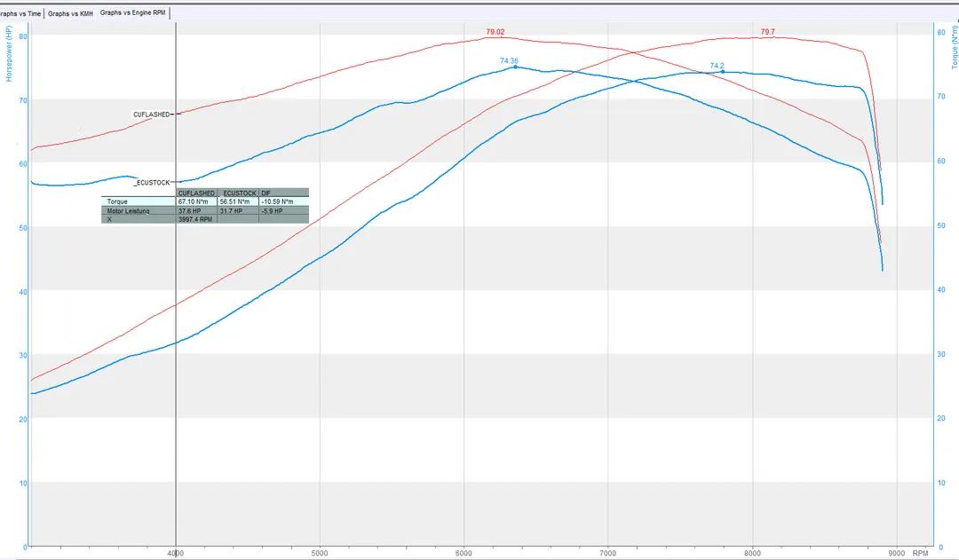
Task: Click the RPM unit label on x-axis
Action: 919,552
